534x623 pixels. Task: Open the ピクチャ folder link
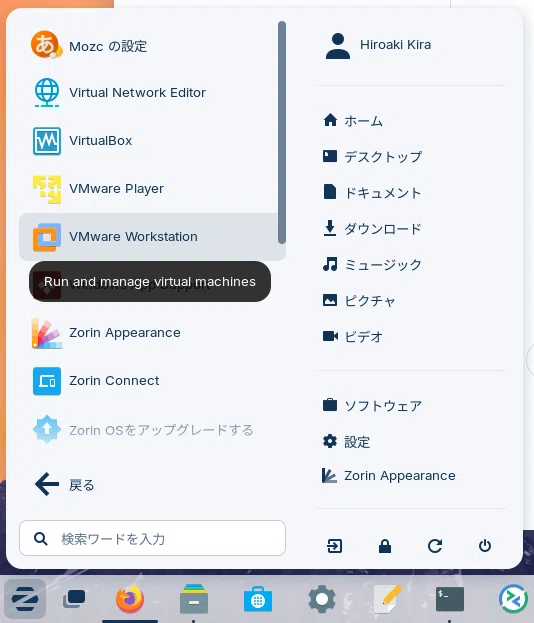click(370, 301)
